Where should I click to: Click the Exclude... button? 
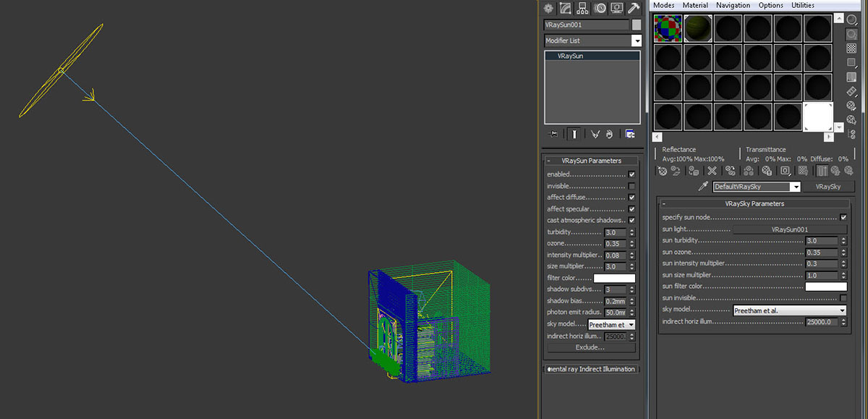tap(590, 347)
